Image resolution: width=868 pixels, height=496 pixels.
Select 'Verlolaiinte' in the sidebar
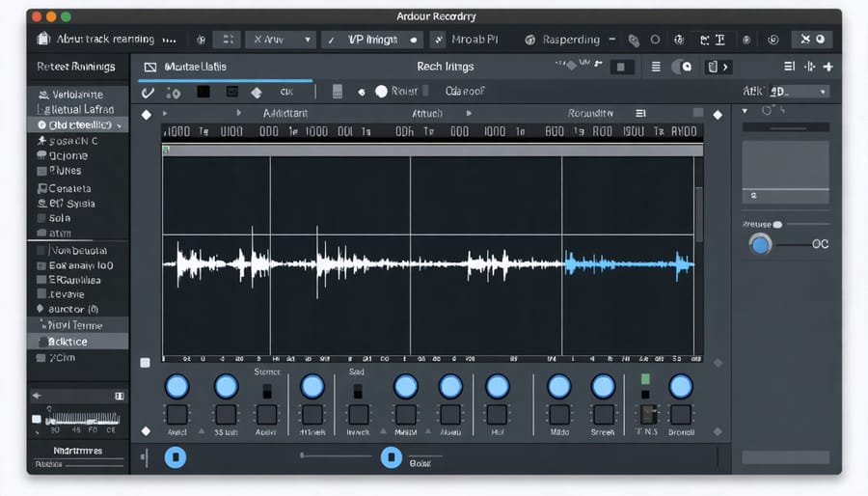click(x=77, y=95)
